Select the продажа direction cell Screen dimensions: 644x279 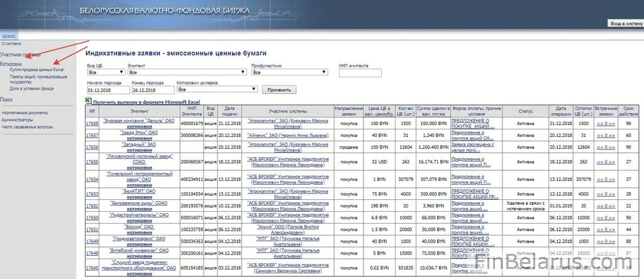click(x=348, y=147)
